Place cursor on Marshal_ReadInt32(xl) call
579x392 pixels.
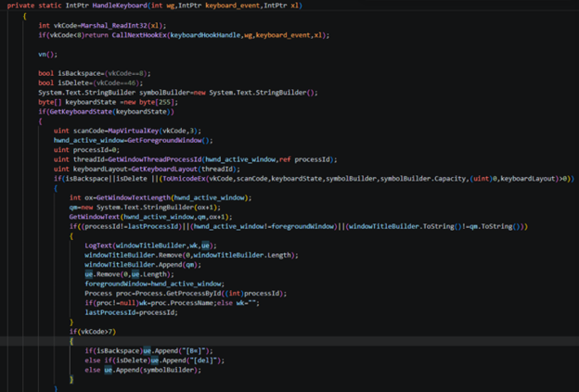122,25
